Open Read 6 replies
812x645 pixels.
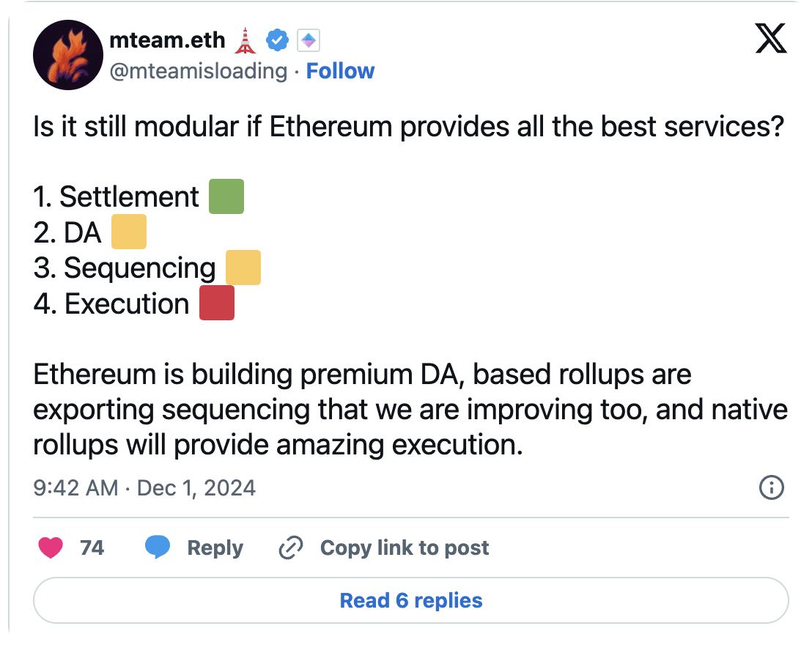[410, 601]
